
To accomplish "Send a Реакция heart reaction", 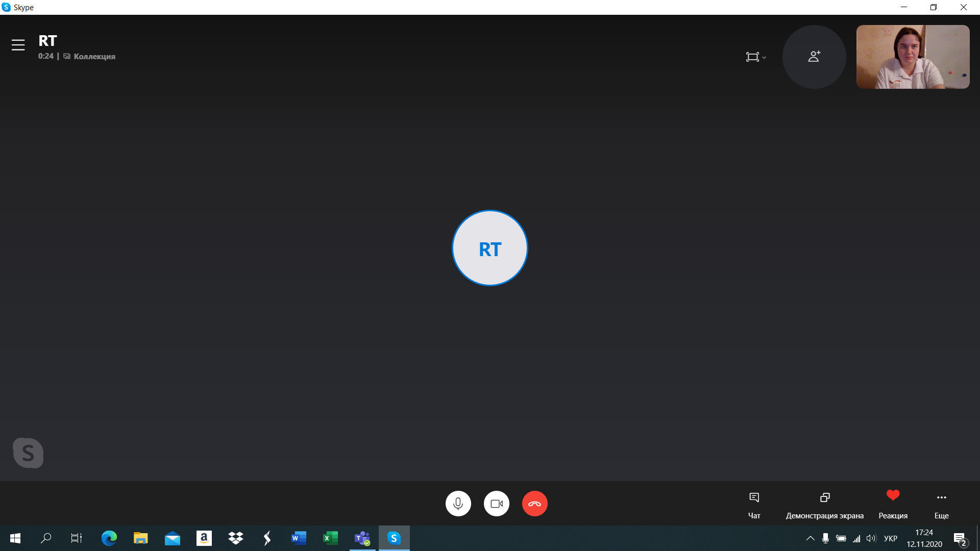I will [x=893, y=505].
